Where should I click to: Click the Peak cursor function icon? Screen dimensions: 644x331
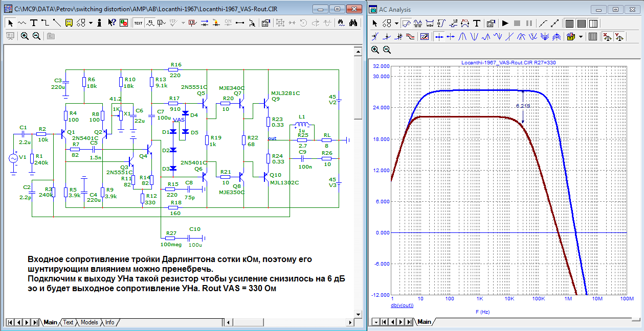coord(462,36)
